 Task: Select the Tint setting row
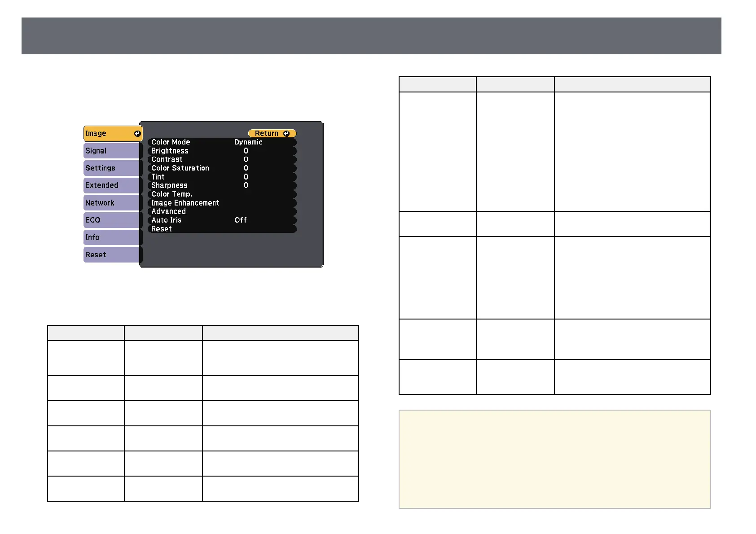(x=222, y=177)
